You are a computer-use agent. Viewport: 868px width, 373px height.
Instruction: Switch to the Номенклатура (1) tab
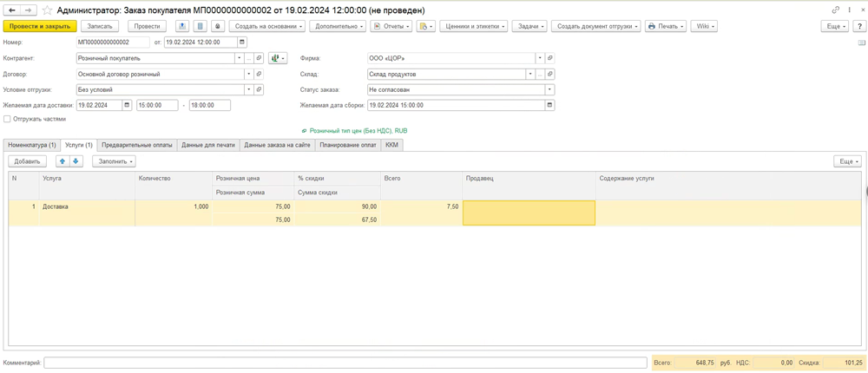tap(32, 145)
